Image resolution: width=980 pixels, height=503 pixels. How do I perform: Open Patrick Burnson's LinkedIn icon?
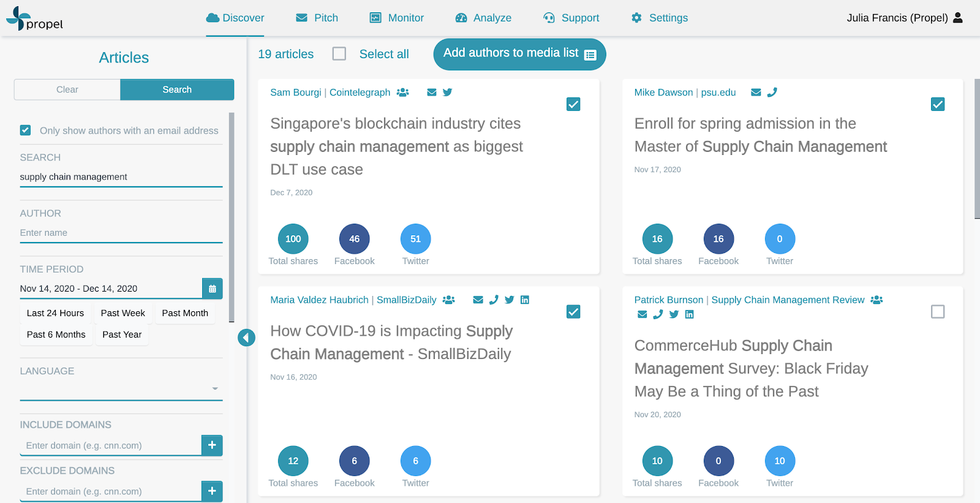click(690, 315)
